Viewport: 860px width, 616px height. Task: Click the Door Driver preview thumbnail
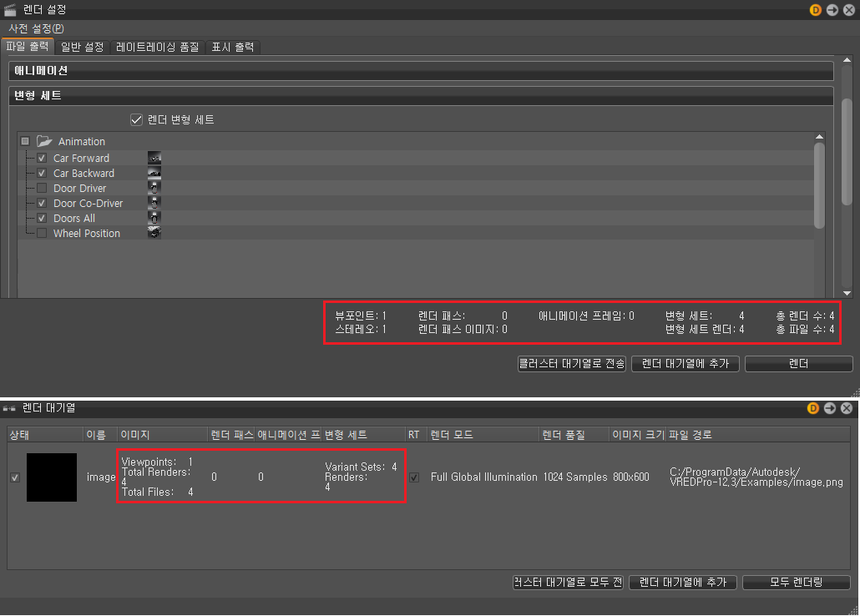tap(154, 188)
